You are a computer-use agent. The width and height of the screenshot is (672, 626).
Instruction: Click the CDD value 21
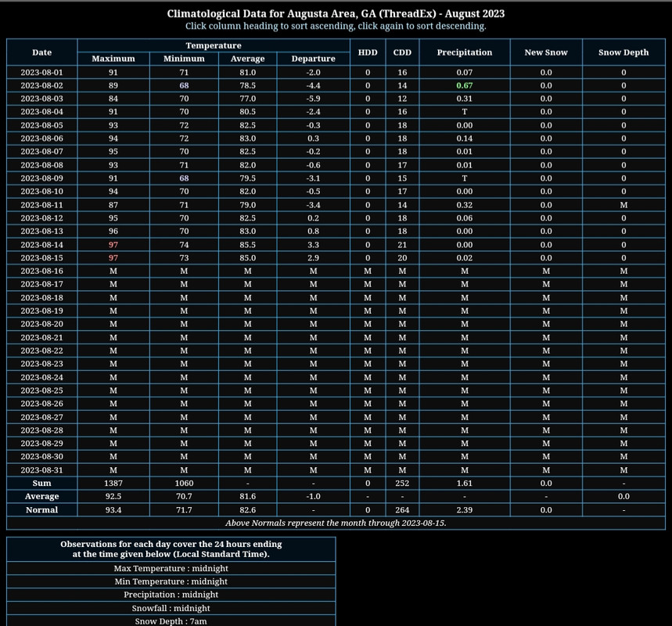(402, 245)
